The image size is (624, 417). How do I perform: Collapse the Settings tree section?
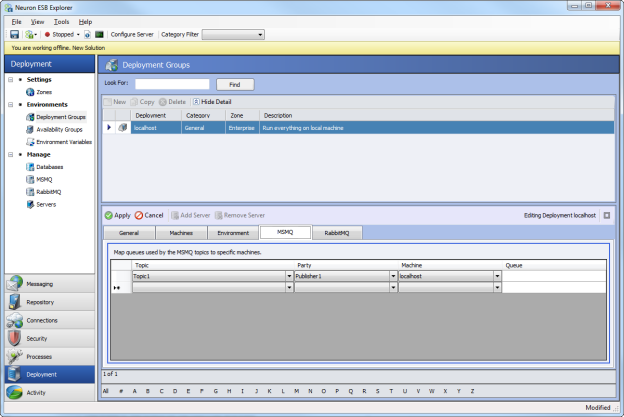click(10, 79)
